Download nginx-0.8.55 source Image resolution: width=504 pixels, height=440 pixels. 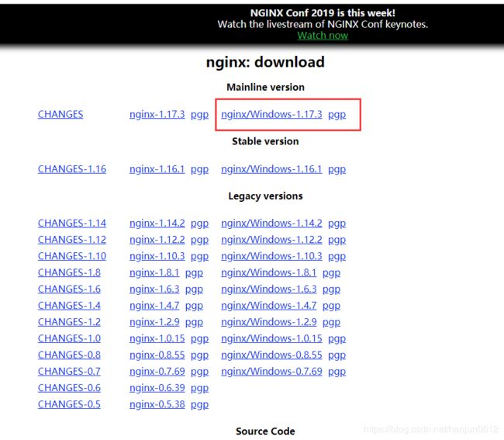(157, 355)
